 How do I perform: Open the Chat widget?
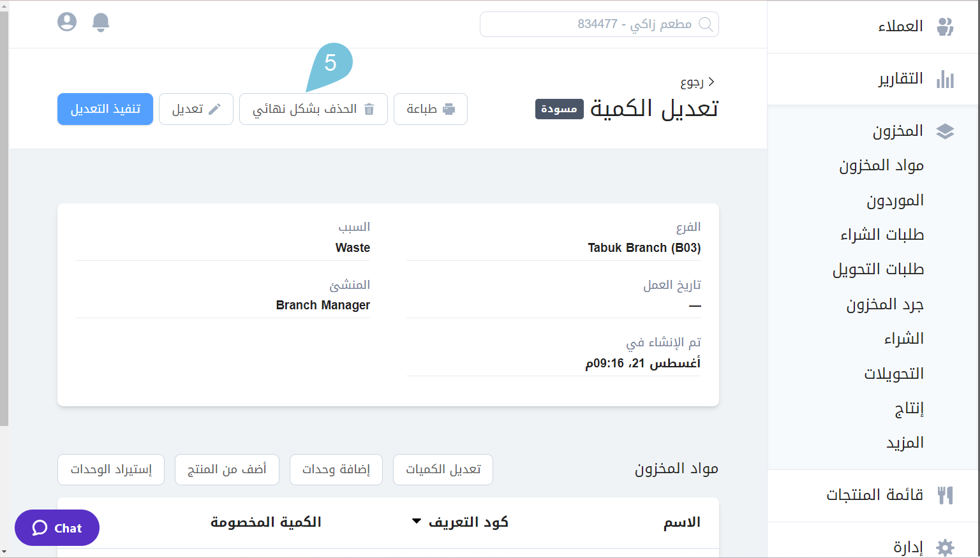(x=57, y=528)
